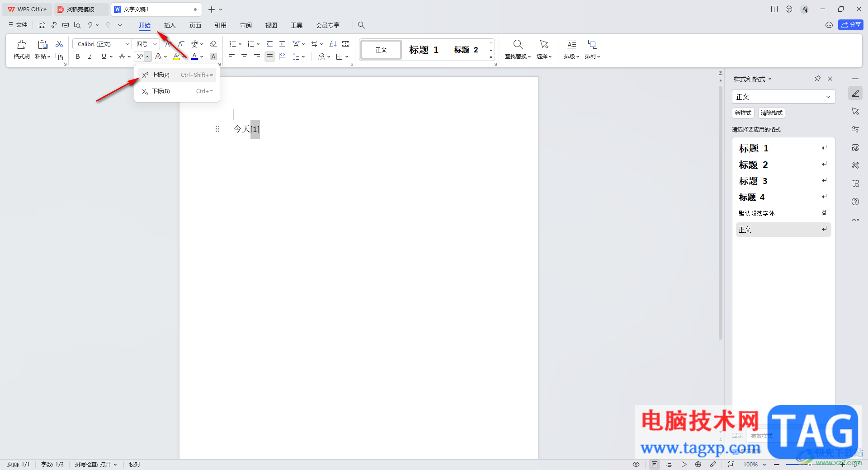Expand the styles gallery more arrow

(491, 57)
